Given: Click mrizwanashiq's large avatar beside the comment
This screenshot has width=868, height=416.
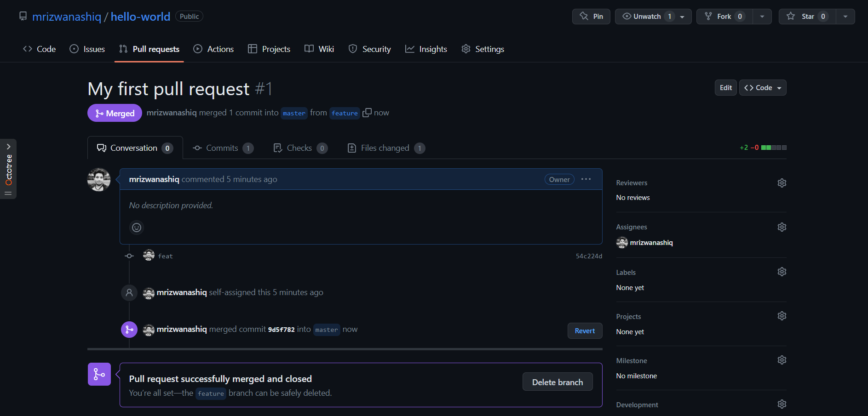Looking at the screenshot, I should pyautogui.click(x=99, y=180).
